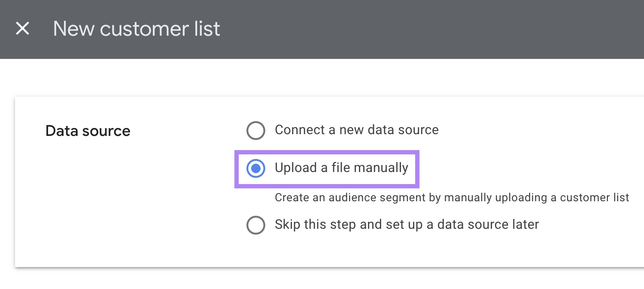This screenshot has width=644, height=289.
Task: Click the highlighted Upload a file manually row
Action: (326, 169)
